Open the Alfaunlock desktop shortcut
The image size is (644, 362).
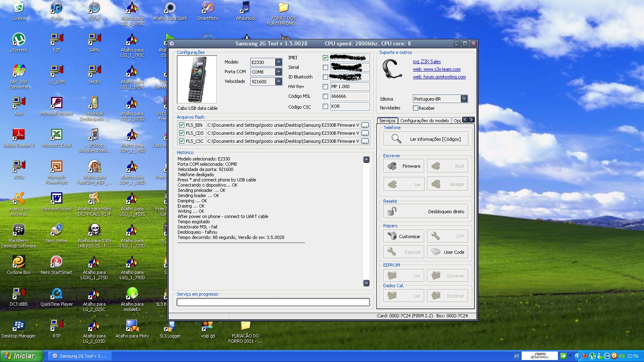tap(246, 11)
